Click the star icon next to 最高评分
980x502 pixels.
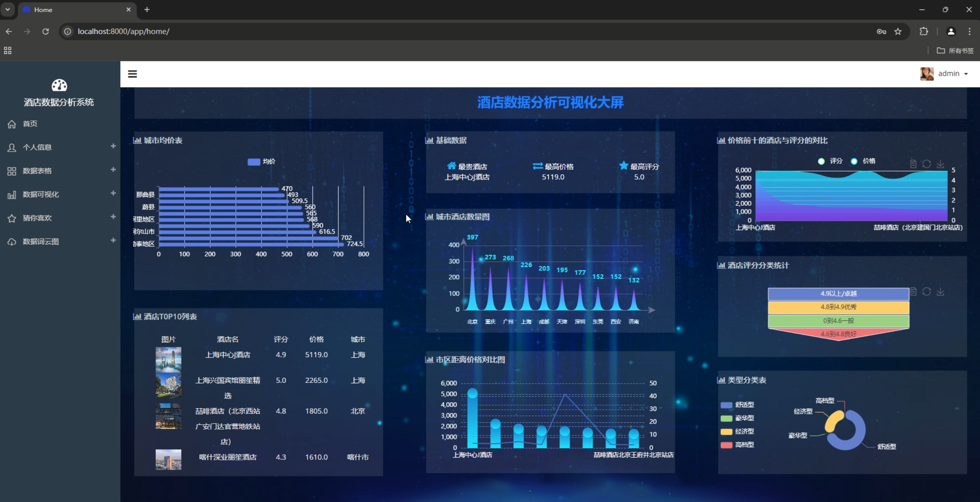(x=623, y=165)
